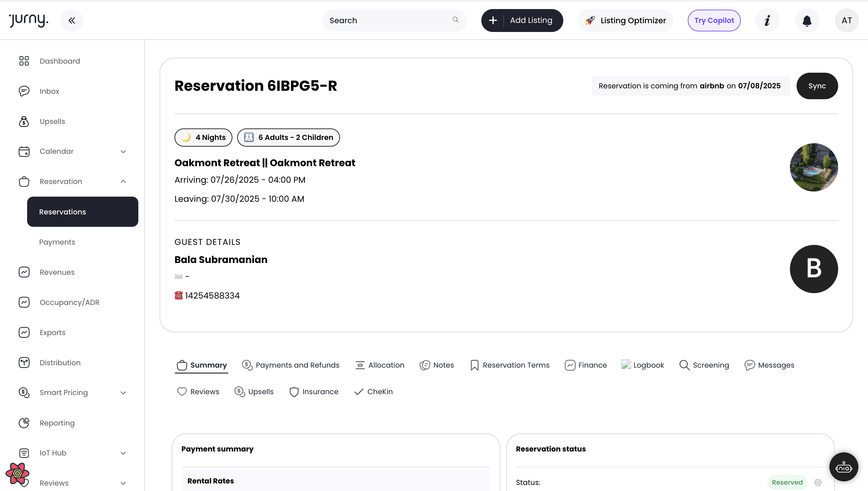Open Listing Optimizer

(x=625, y=21)
